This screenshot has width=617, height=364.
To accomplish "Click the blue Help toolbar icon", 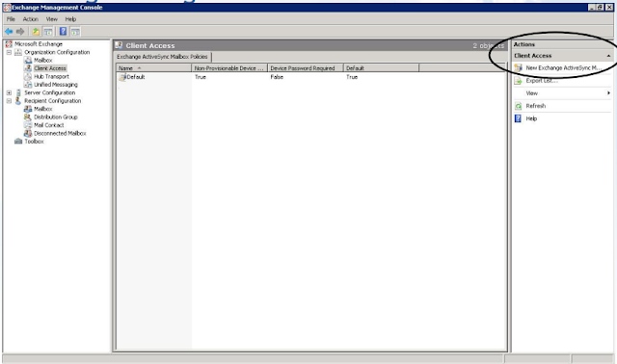I will pyautogui.click(x=63, y=32).
